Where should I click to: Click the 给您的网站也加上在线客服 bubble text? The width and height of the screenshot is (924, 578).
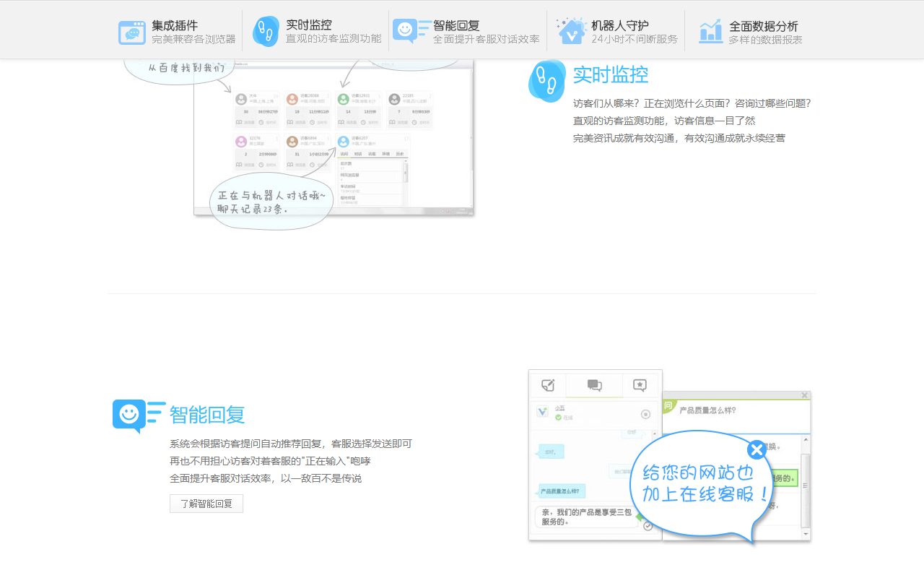coord(704,483)
